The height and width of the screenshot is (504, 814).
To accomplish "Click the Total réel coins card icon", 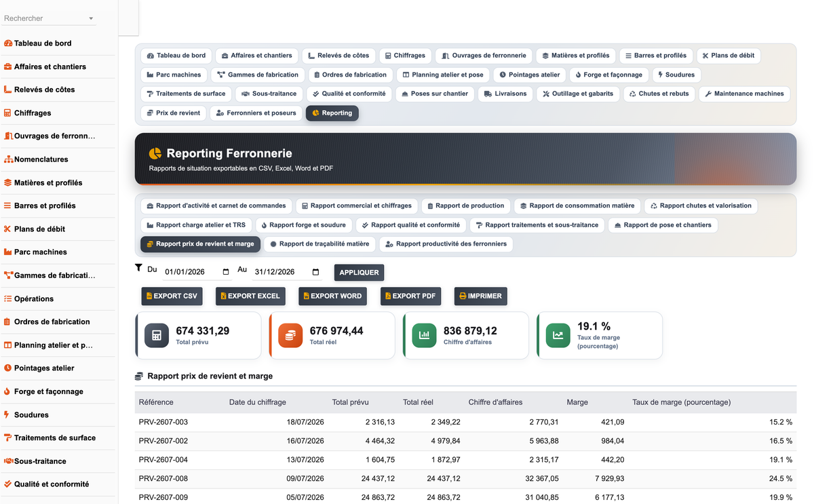I will (x=290, y=335).
